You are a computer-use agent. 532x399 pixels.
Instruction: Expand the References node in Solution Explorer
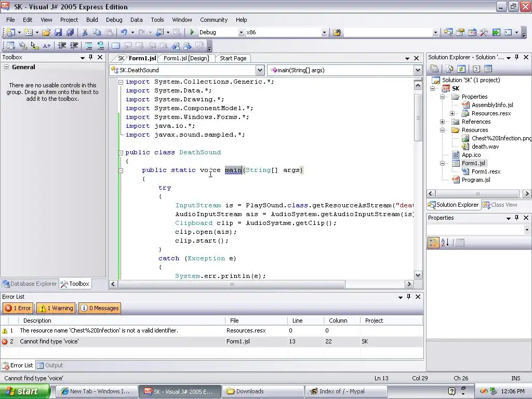click(443, 122)
